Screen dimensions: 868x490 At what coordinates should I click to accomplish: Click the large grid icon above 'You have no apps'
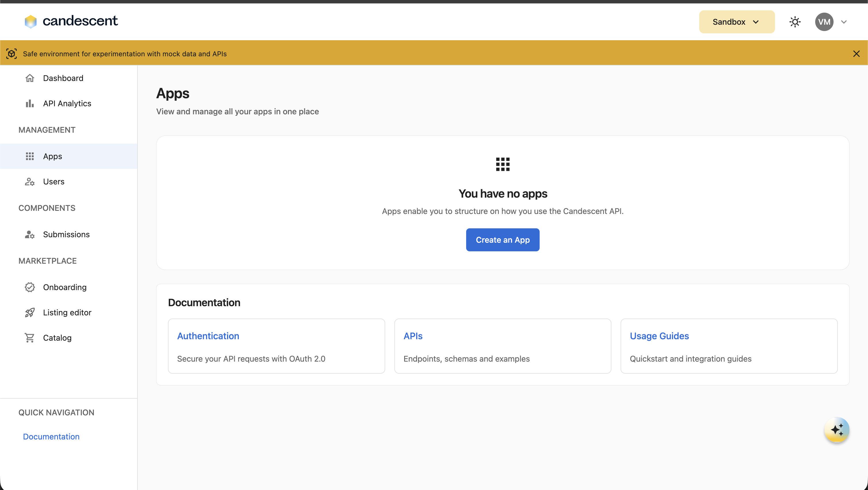pyautogui.click(x=503, y=164)
